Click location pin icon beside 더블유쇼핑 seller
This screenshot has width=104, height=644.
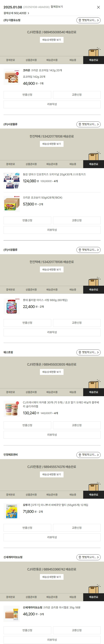[x=80, y=20]
